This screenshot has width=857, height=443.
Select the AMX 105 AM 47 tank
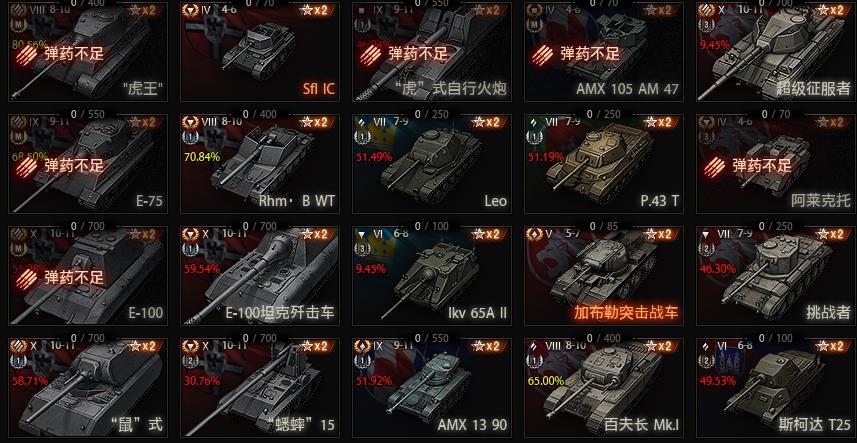pyautogui.click(x=603, y=51)
